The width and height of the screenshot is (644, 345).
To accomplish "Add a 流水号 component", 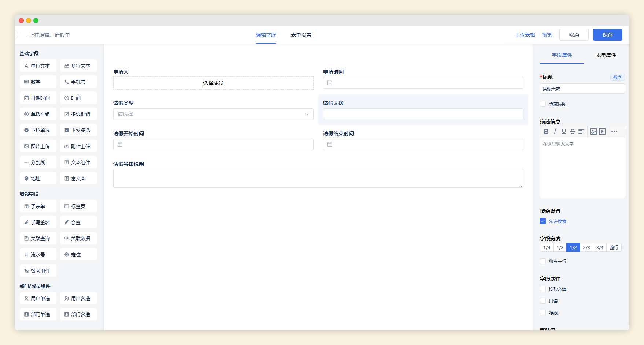I will (x=38, y=255).
